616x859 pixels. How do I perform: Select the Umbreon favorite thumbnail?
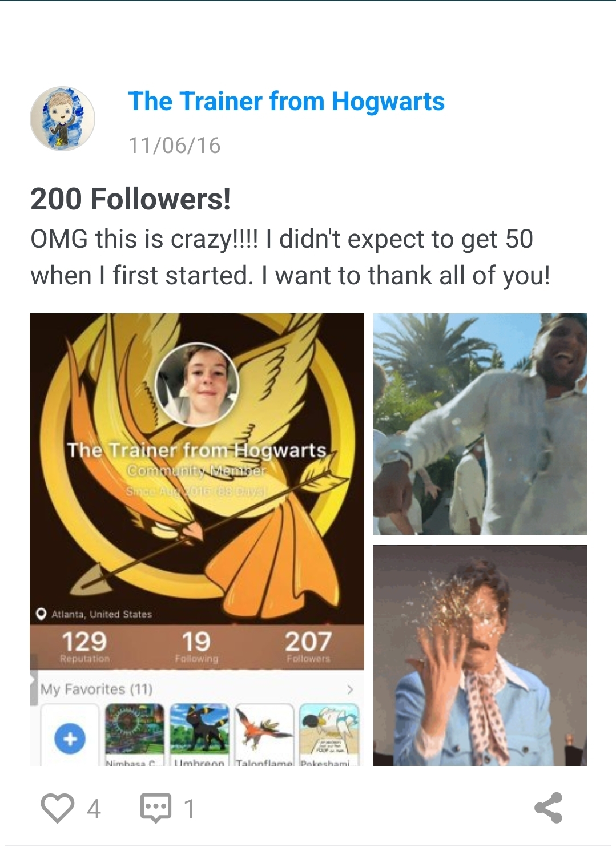point(200,735)
